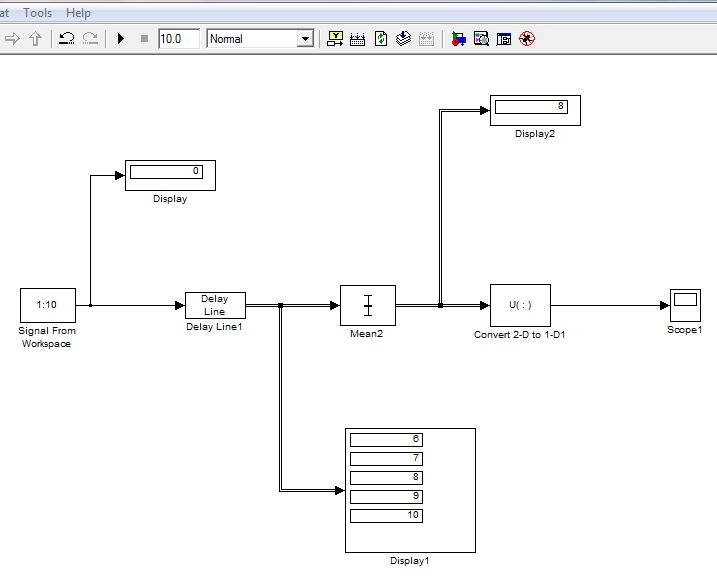Click the forward navigation arrow icon
Image resolution: width=717 pixels, height=576 pixels.
pyautogui.click(x=13, y=39)
